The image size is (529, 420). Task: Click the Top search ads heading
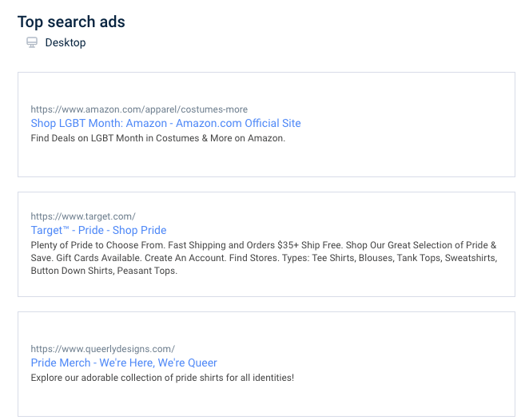[x=71, y=22]
